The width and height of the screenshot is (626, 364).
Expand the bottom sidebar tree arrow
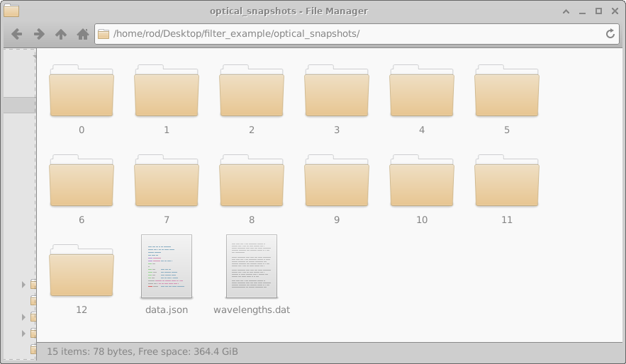click(x=23, y=334)
